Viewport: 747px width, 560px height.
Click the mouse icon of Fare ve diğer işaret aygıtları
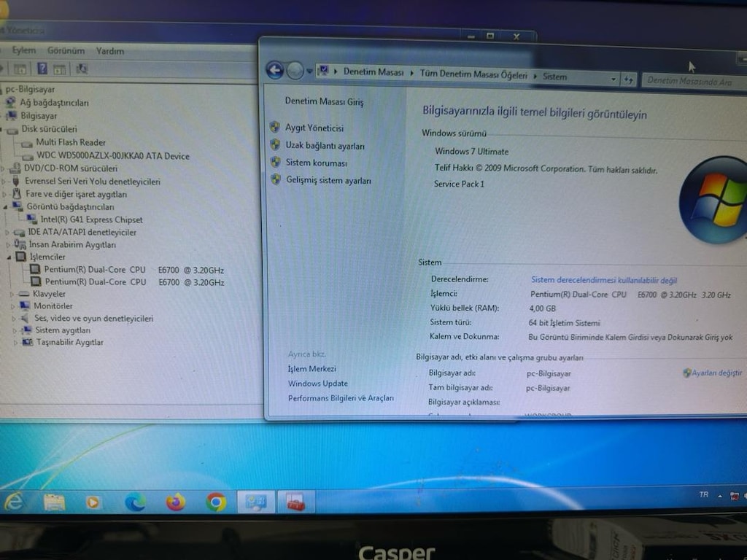[x=18, y=194]
